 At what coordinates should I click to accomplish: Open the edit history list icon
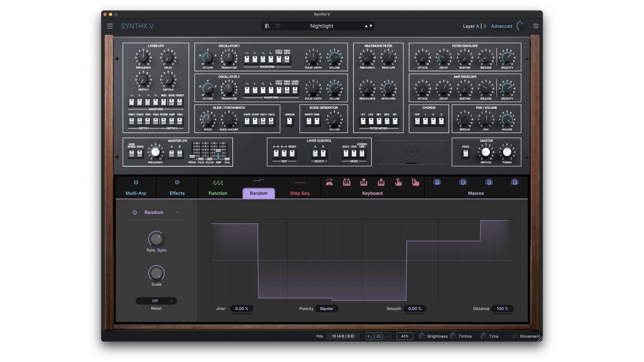click(x=378, y=336)
